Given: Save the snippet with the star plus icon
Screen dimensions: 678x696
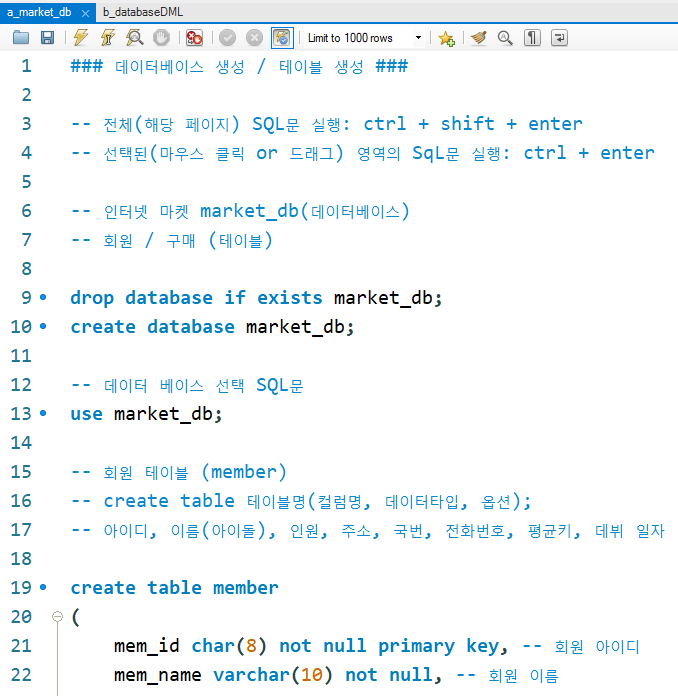Looking at the screenshot, I should [x=446, y=39].
